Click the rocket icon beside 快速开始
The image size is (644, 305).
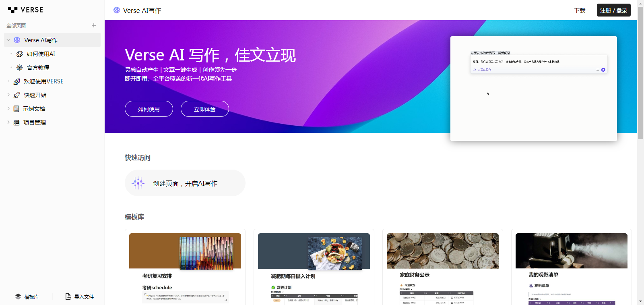(17, 95)
